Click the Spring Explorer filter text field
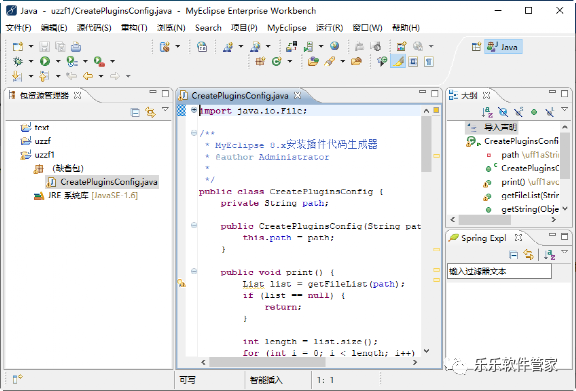Image resolution: width=576 pixels, height=391 pixels. point(499,271)
